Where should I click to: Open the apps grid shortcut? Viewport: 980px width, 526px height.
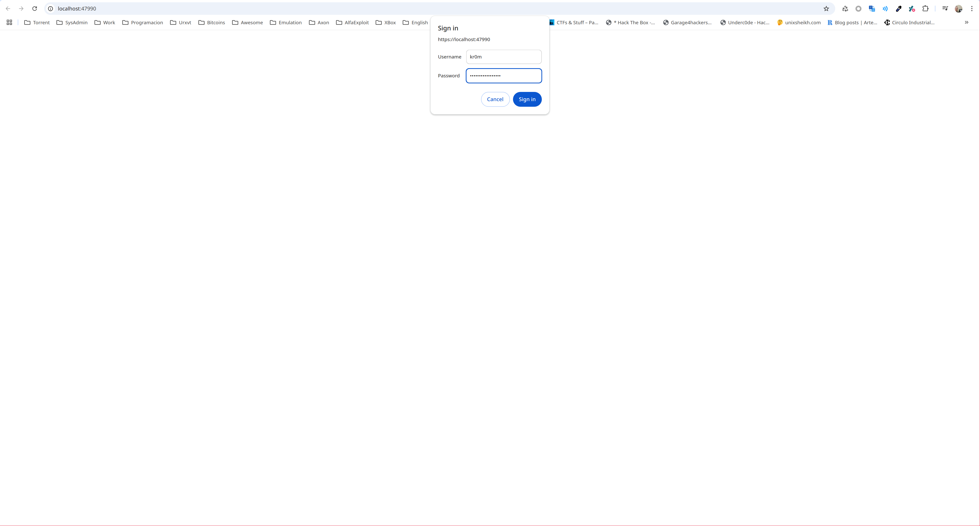(x=9, y=22)
